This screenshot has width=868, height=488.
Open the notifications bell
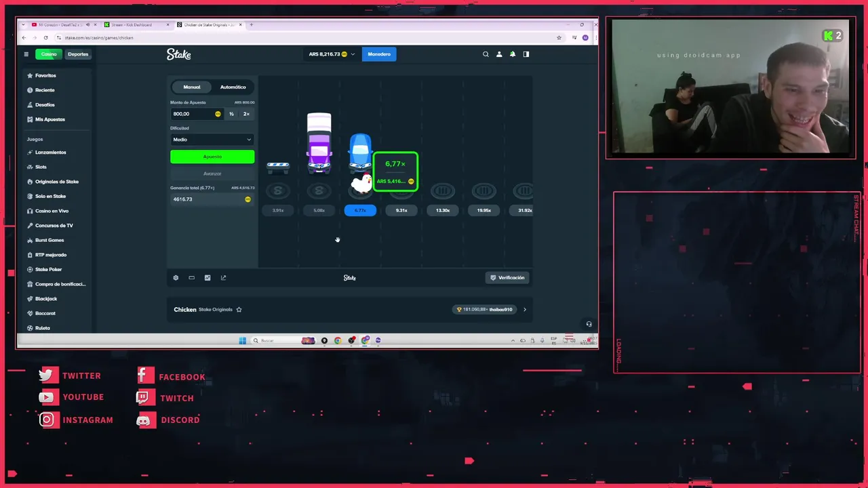[x=513, y=54]
